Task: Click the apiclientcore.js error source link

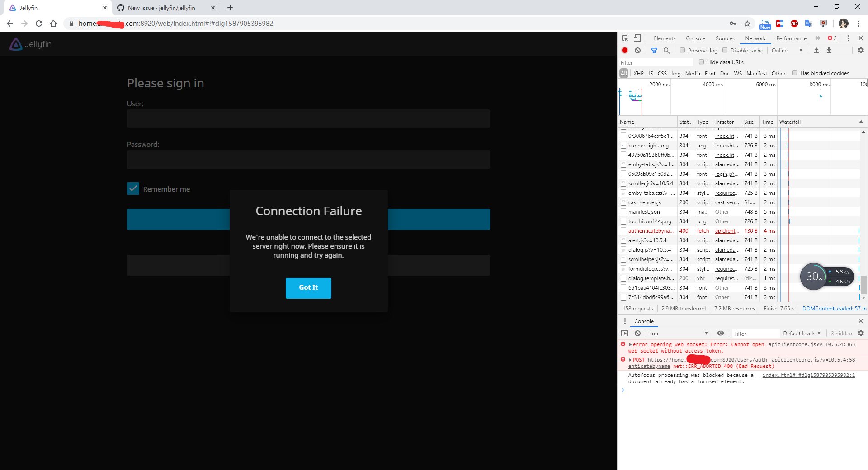Action: (811, 344)
